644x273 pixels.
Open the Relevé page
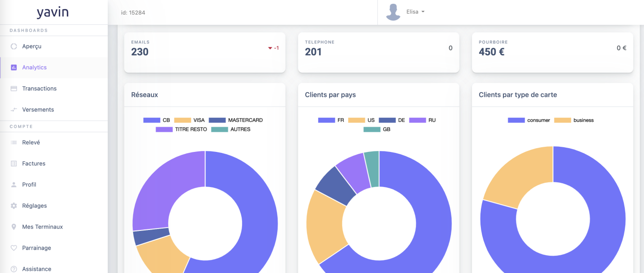point(54,143)
